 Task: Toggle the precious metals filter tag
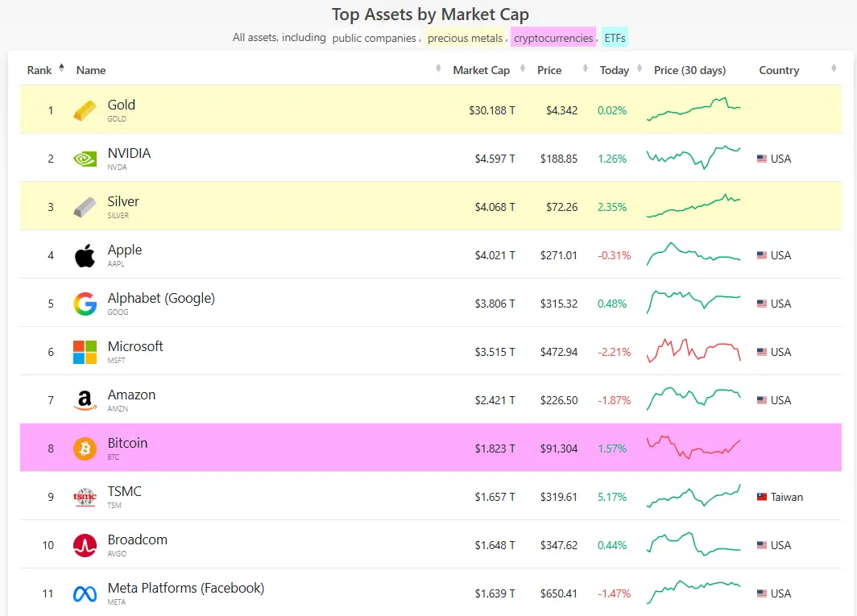click(465, 38)
